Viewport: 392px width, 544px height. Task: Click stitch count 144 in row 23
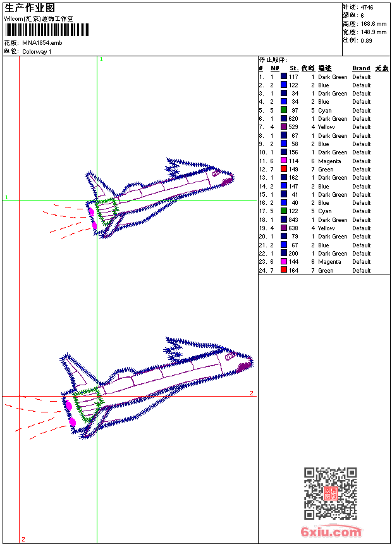pos(293,262)
